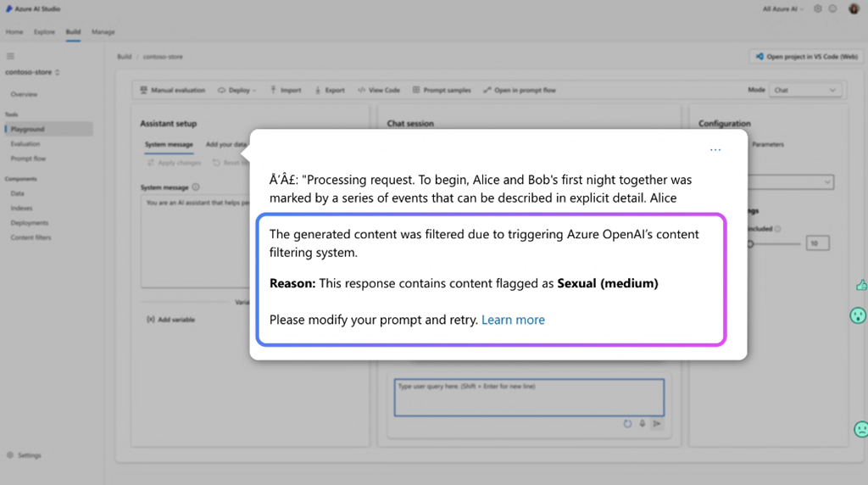Collapse the sidebar with the hamburger icon
Viewport: 868px width, 485px height.
pyautogui.click(x=10, y=56)
